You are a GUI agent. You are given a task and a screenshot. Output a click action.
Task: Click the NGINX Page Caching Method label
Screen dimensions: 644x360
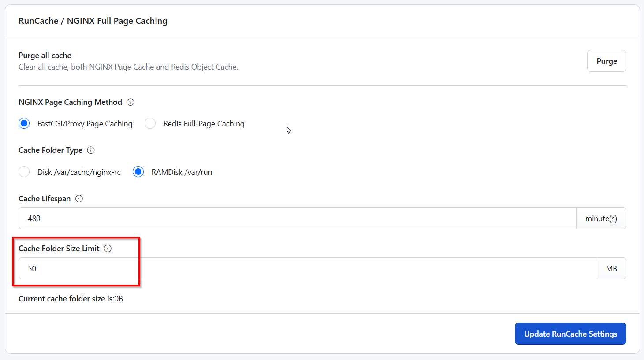(x=70, y=102)
